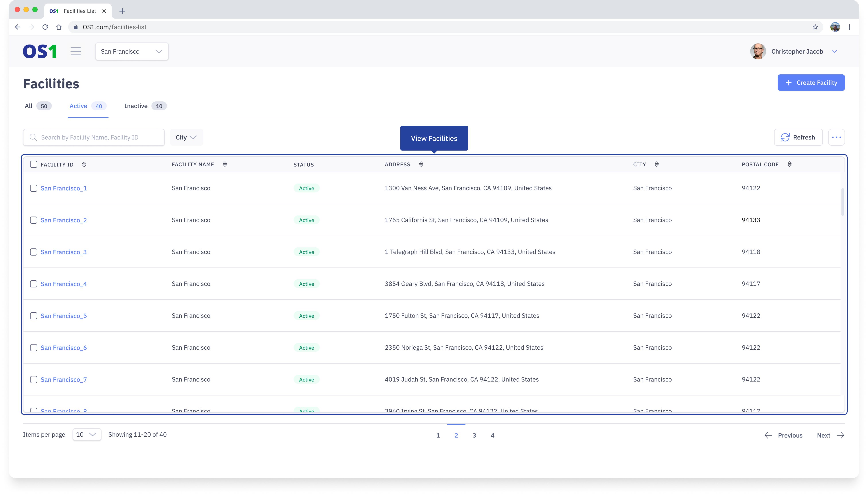Open the San Francisco_3 facility link
The width and height of the screenshot is (868, 496).
(64, 252)
